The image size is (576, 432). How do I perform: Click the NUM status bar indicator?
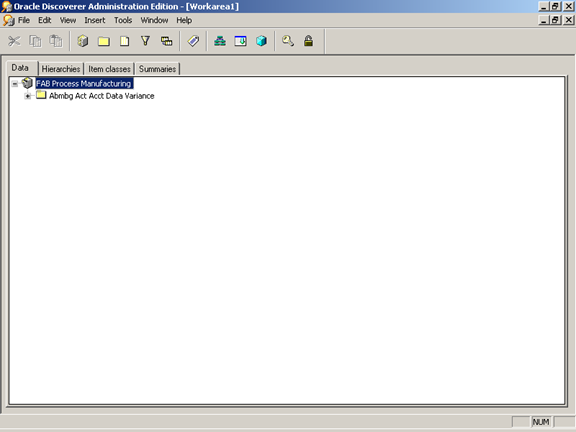[541, 422]
